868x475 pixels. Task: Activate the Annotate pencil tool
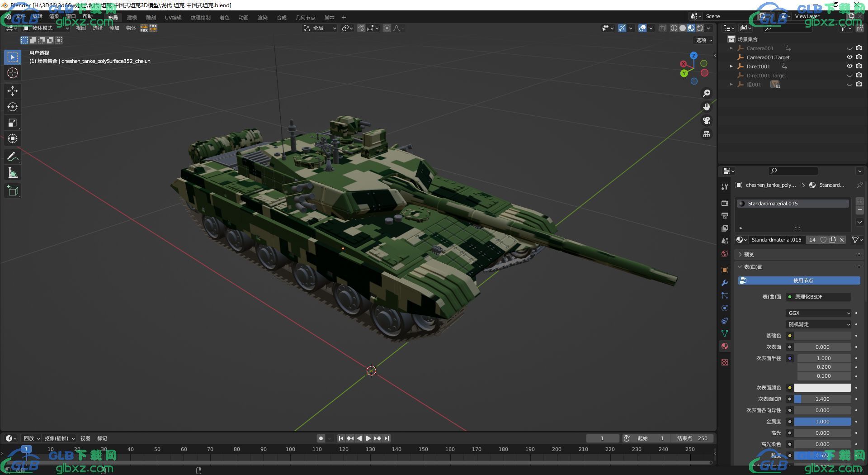13,157
